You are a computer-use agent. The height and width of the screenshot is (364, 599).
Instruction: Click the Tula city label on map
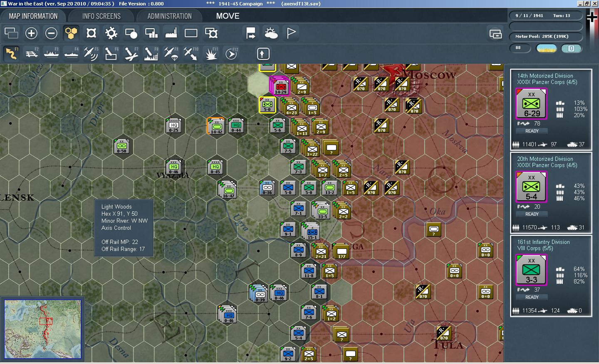[448, 344]
